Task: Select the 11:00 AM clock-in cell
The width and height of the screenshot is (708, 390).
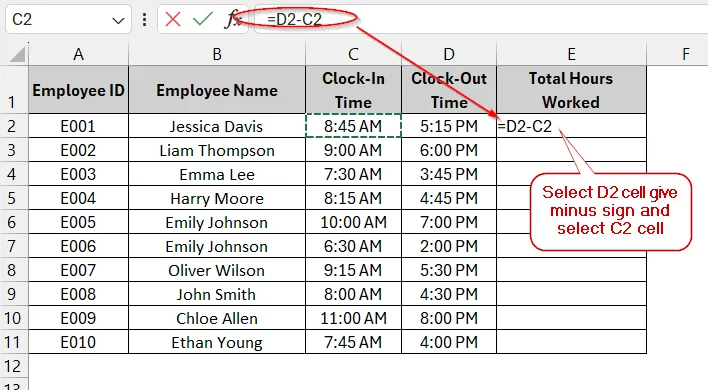Action: coord(354,318)
